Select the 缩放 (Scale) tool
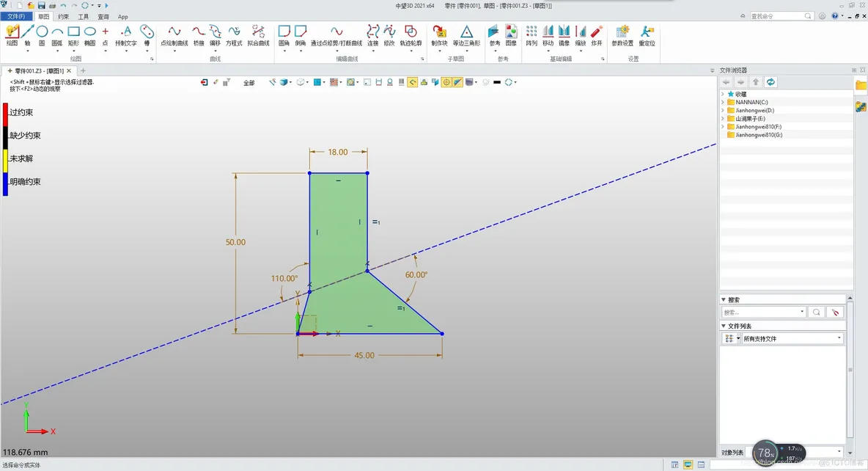The image size is (868, 471). [x=580, y=35]
